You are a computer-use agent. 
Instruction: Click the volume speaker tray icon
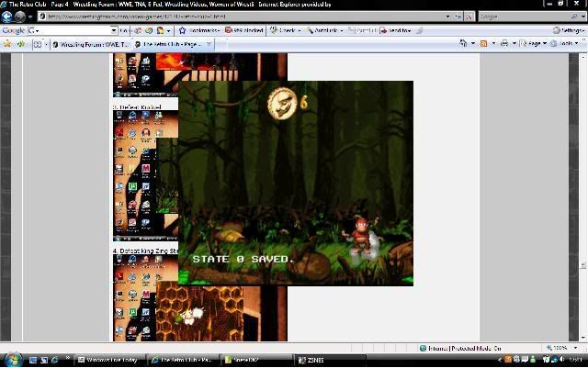(561, 360)
